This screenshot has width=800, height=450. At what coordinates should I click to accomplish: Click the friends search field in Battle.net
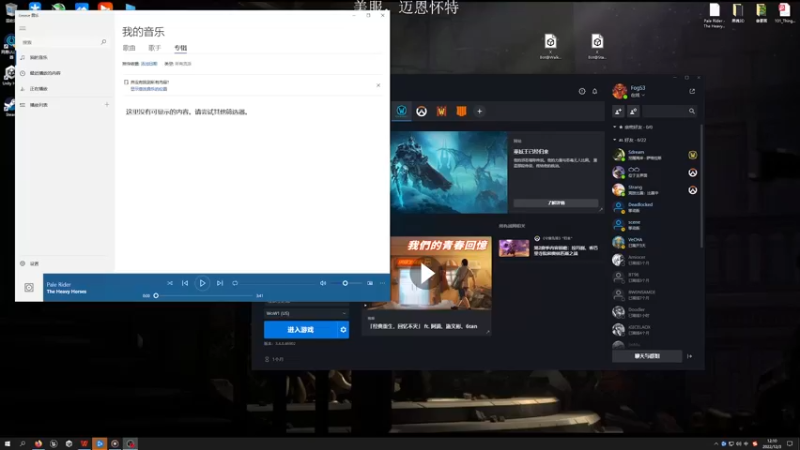[x=669, y=111]
